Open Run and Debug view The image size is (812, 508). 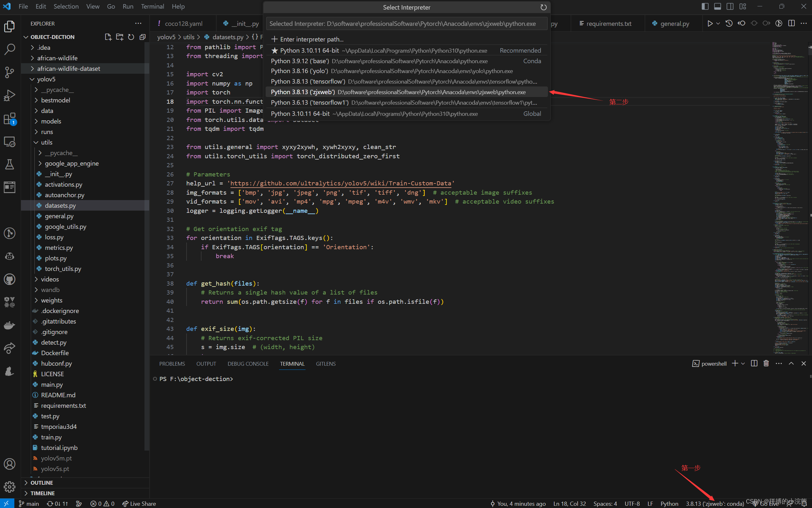[9, 95]
